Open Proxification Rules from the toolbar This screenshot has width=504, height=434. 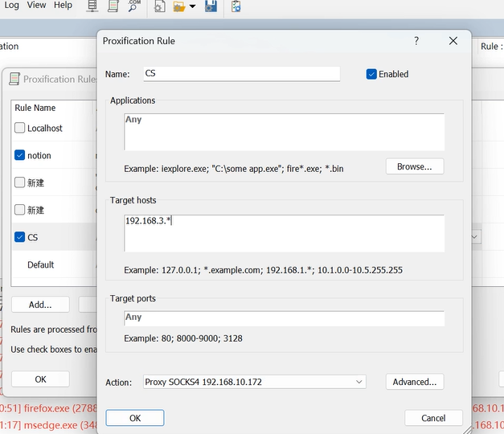(x=113, y=6)
